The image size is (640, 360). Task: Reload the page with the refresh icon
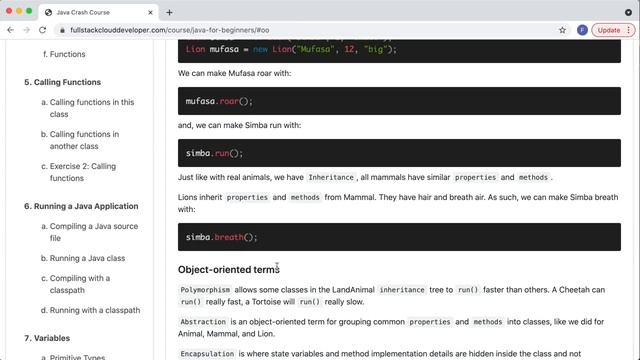[x=42, y=30]
